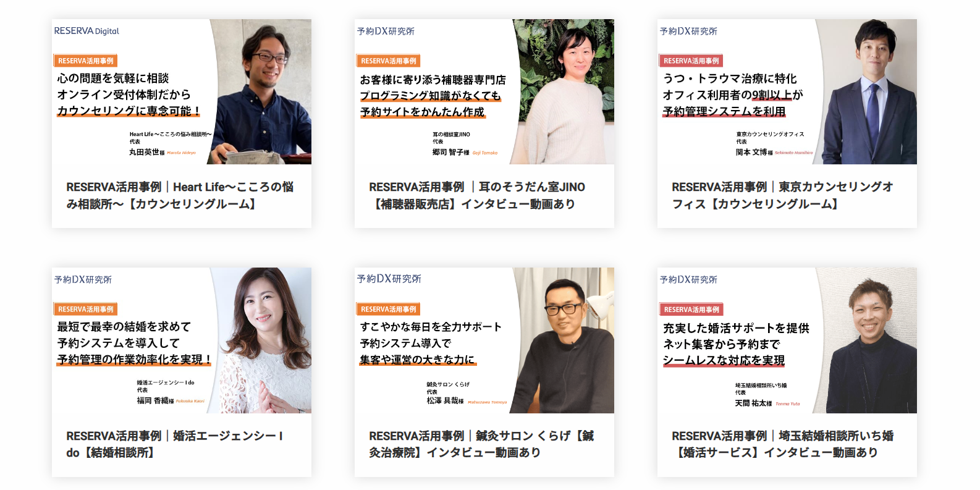Image resolution: width=980 pixels, height=490 pixels.
Task: Click title link 'Heart Life〜こころの悩み相談所〜'
Action: [x=180, y=195]
